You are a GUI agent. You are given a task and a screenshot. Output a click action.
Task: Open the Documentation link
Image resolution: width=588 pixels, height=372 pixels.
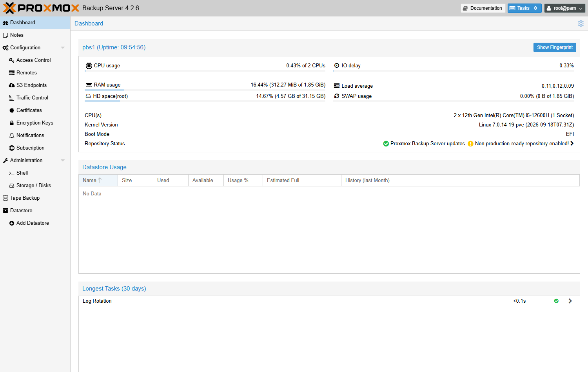click(x=483, y=8)
